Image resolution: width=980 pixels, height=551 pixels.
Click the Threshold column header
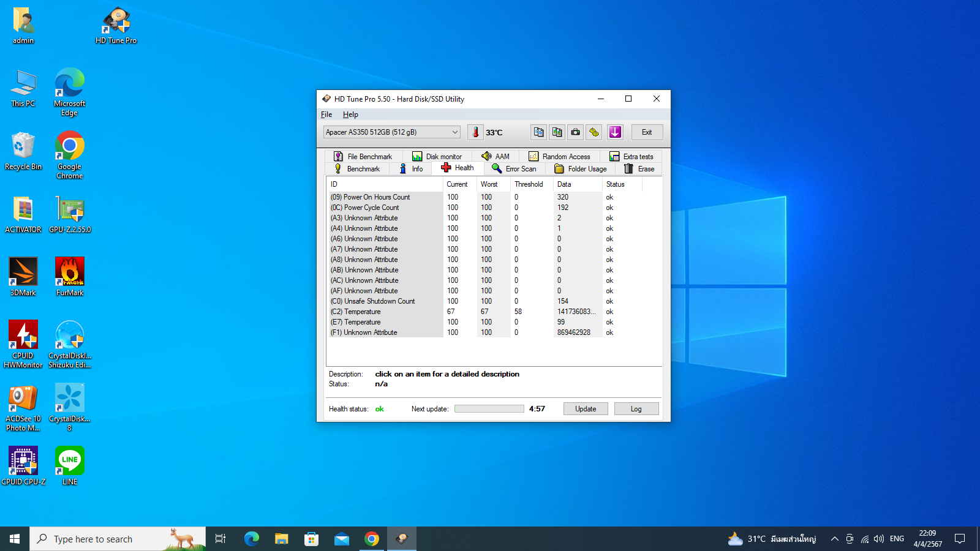click(x=532, y=184)
